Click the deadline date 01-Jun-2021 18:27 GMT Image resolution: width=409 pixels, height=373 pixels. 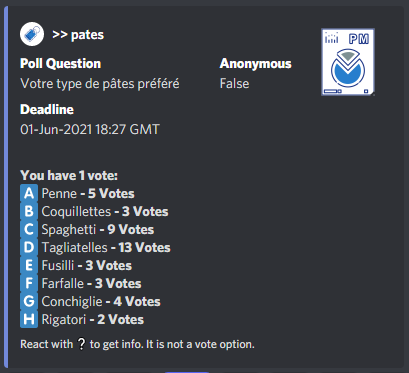coord(90,129)
